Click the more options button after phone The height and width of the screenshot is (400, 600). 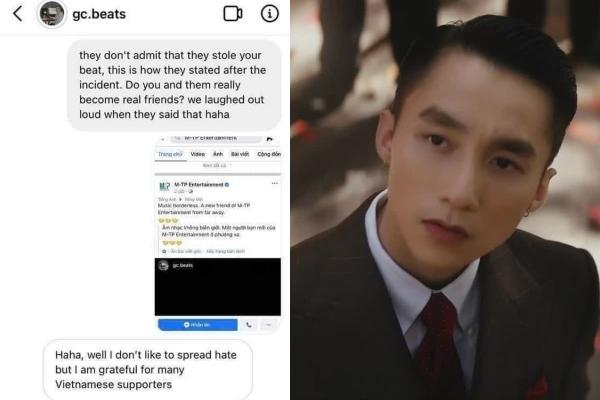point(269,325)
